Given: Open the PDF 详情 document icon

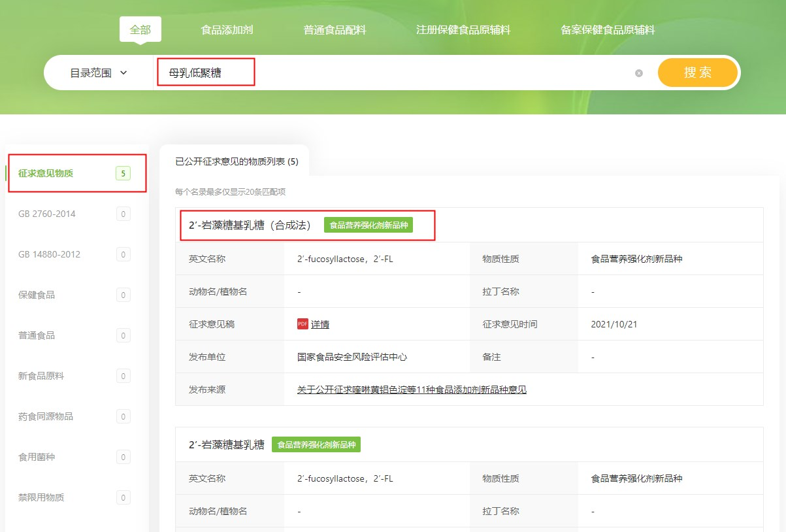Looking at the screenshot, I should tap(312, 324).
